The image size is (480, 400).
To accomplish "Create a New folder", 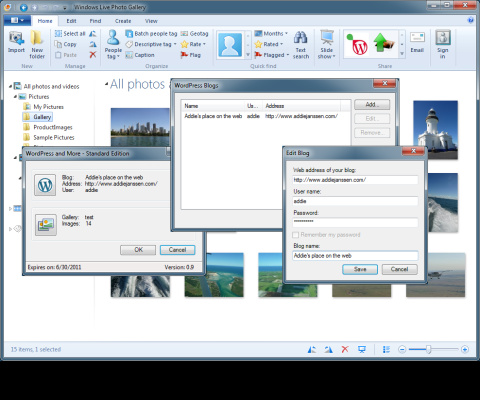I will (37, 45).
